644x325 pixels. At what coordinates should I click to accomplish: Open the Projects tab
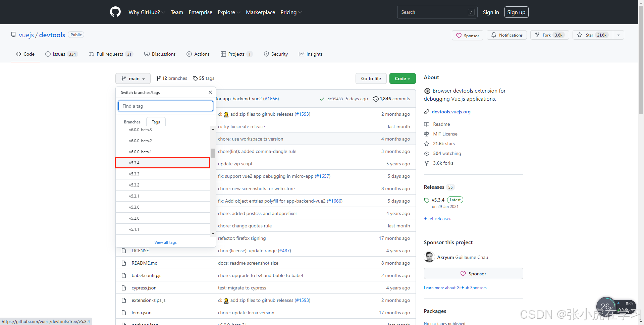click(x=236, y=54)
